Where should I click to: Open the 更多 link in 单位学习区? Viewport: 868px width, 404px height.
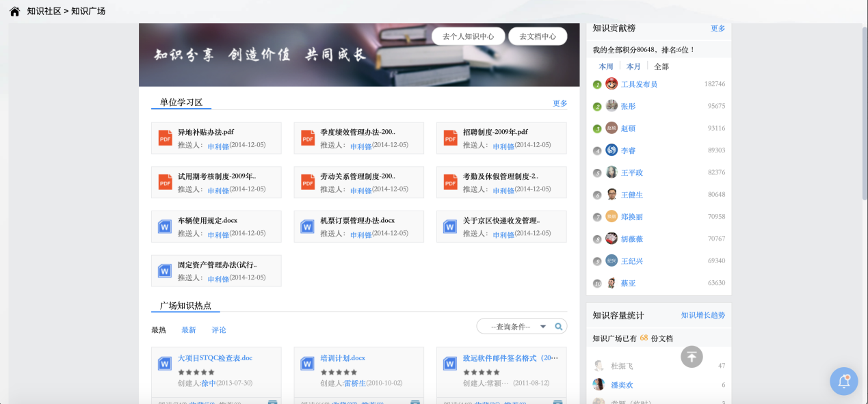(x=560, y=104)
